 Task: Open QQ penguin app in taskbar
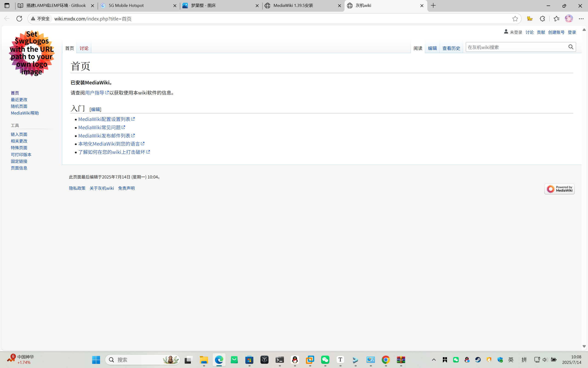tap(295, 360)
